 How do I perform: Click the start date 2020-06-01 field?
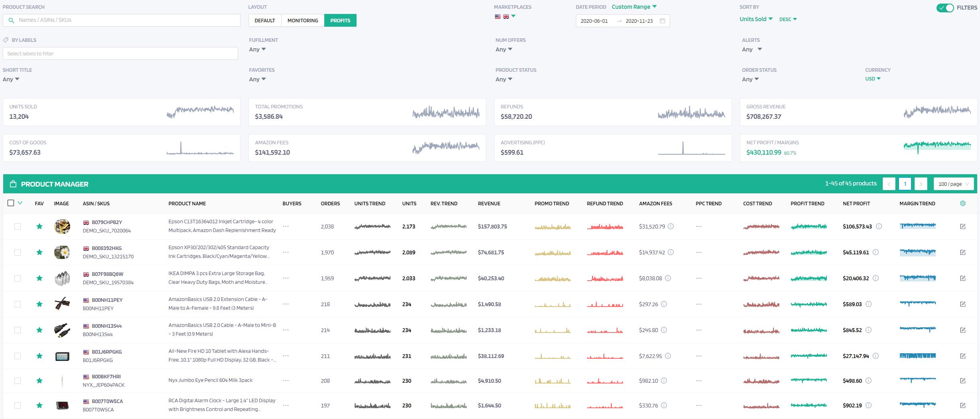click(x=594, y=21)
